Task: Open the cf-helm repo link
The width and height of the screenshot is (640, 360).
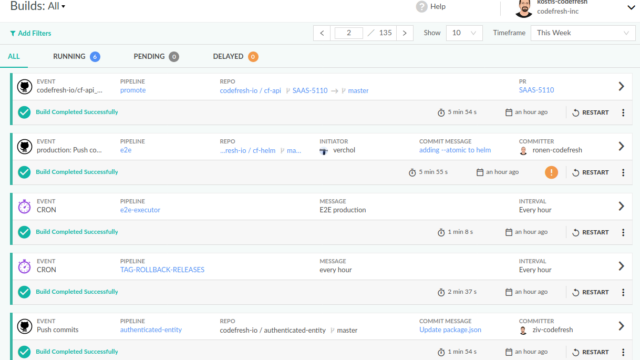Action: [247, 150]
